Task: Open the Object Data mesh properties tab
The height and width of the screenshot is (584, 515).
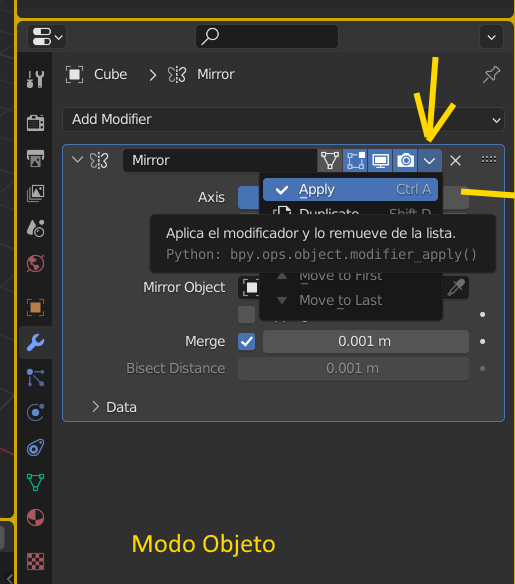Action: click(36, 482)
